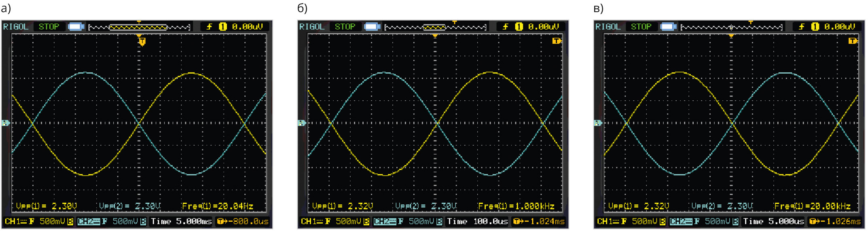Click the orange T marker at top-right of panel в

point(853,41)
